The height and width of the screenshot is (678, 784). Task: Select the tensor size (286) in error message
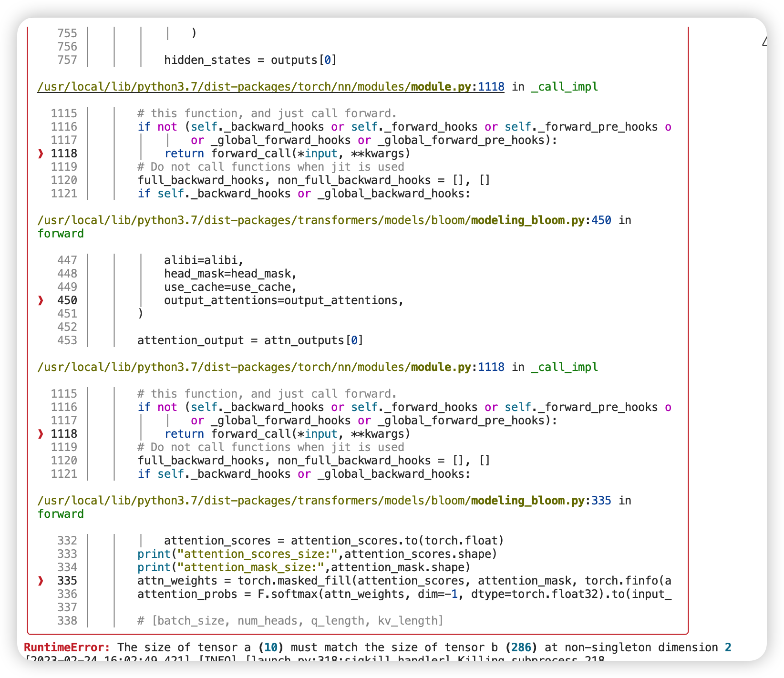point(521,647)
